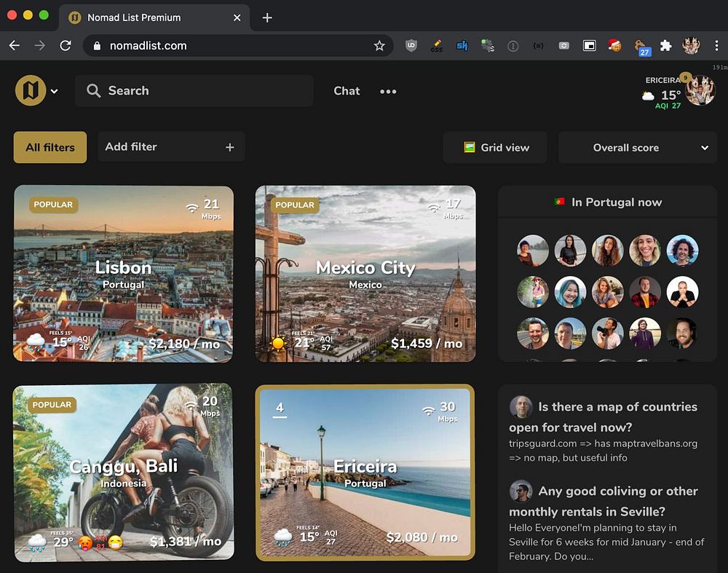Open the uBlock shield extension
This screenshot has width=728, height=573.
coord(411,46)
